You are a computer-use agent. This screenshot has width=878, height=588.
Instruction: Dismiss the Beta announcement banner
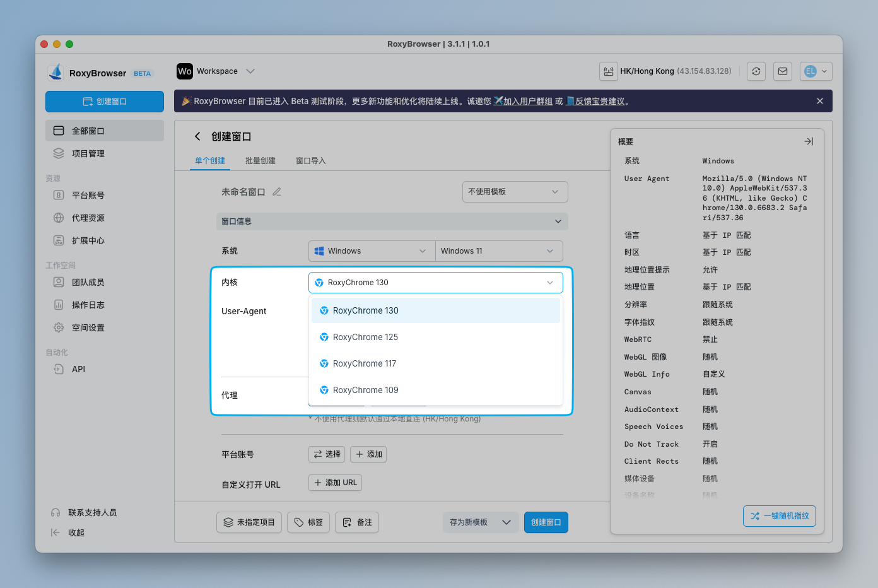pos(820,101)
